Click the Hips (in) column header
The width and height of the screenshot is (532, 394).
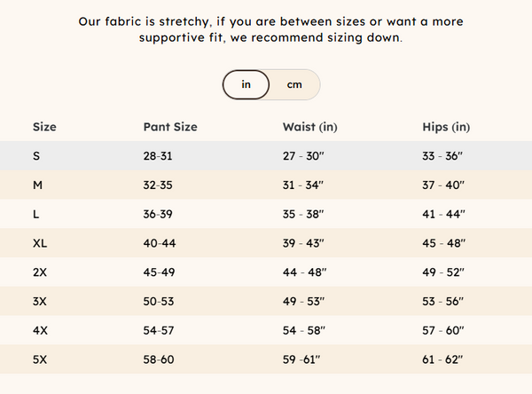(446, 127)
